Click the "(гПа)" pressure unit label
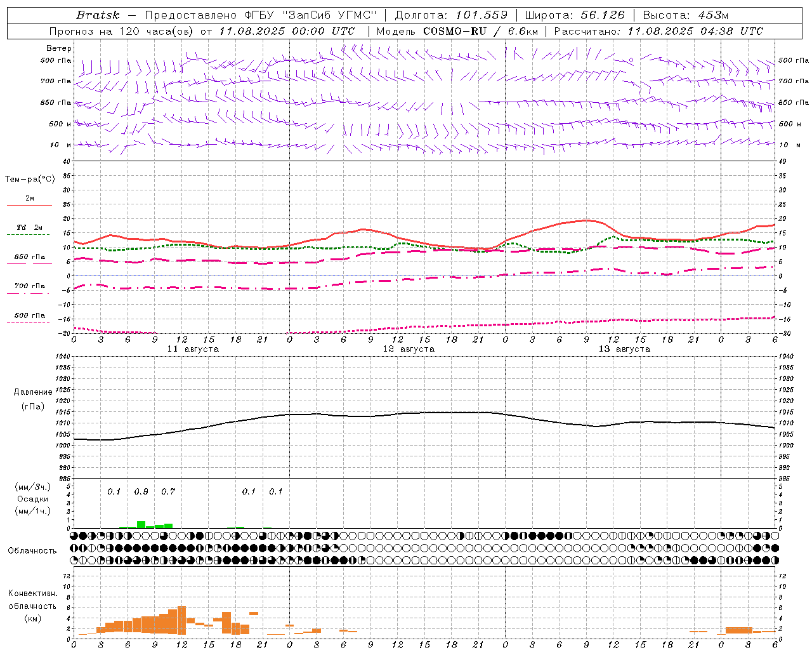This screenshot has height=650, width=812. (33, 406)
